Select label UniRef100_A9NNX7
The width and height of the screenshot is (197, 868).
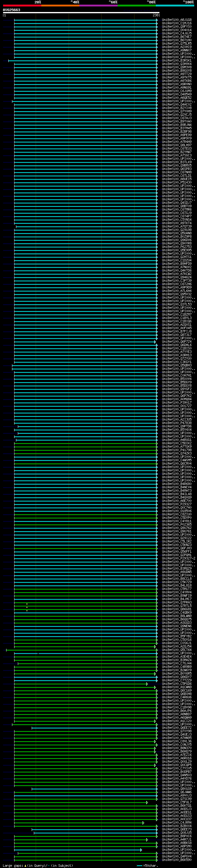(x=177, y=50)
